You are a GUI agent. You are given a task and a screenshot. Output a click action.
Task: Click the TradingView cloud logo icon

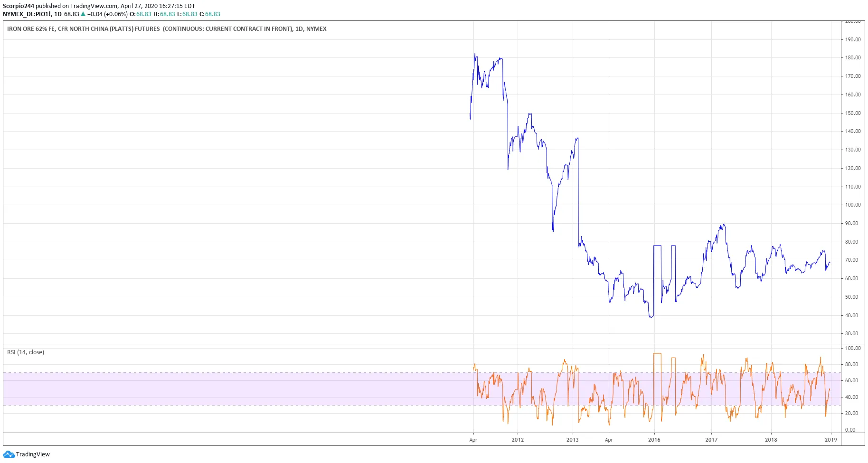coord(9,454)
